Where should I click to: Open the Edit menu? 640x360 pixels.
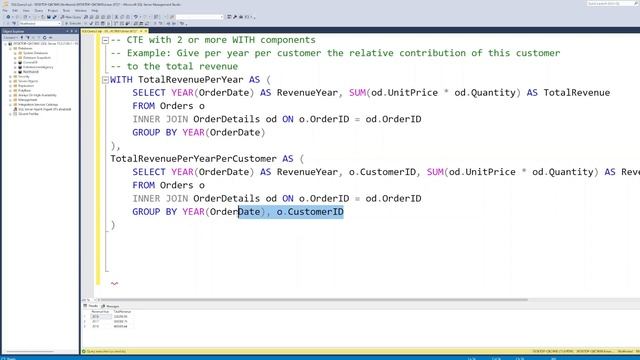(x=15, y=11)
